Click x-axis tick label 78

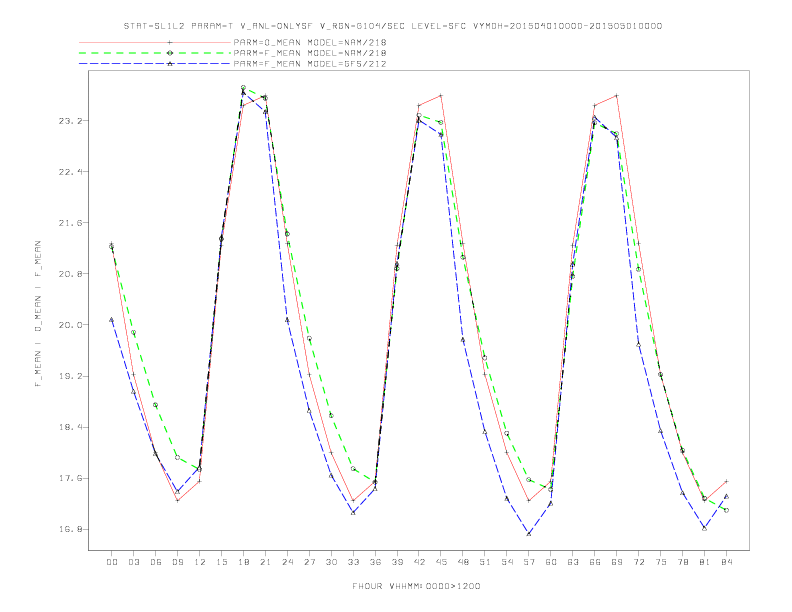(683, 562)
